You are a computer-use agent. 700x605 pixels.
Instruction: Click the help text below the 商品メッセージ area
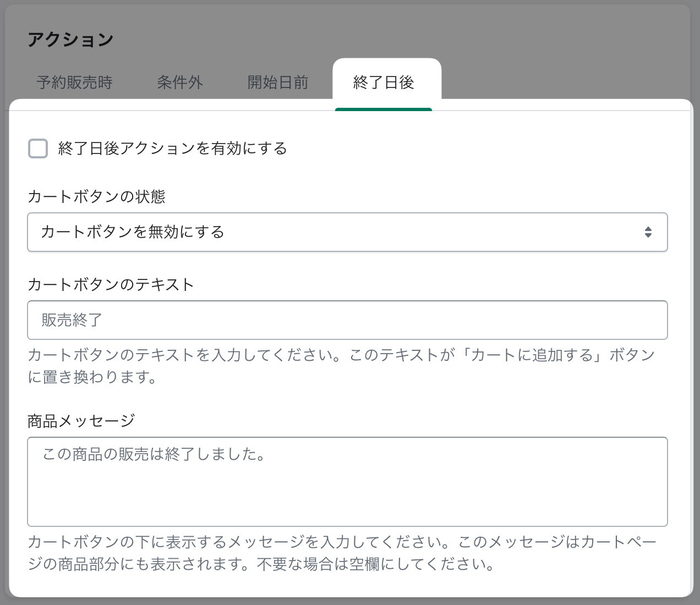tap(342, 553)
